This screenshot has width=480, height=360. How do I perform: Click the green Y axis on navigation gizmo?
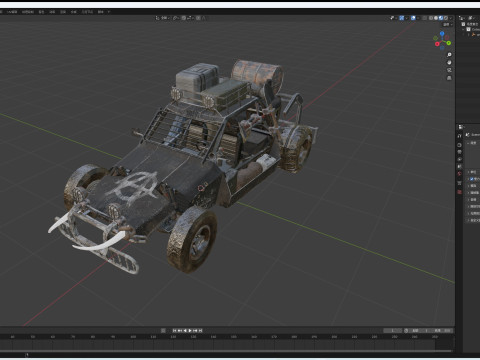pyautogui.click(x=449, y=43)
